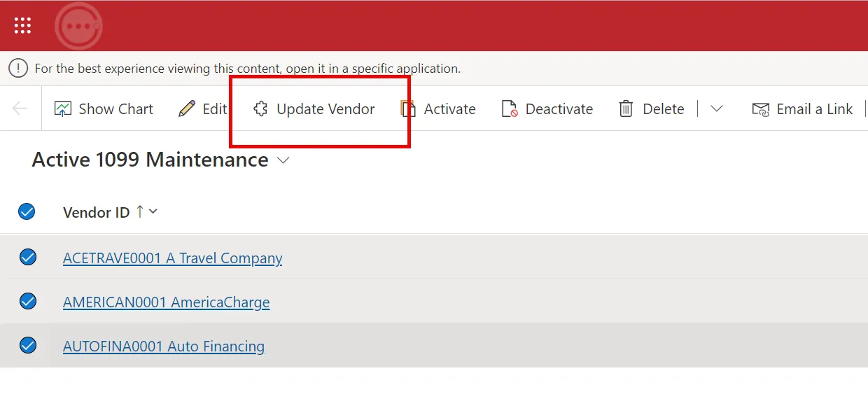Viewport: 868px width, 413px height.
Task: Click the Show Chart icon
Action: (63, 109)
